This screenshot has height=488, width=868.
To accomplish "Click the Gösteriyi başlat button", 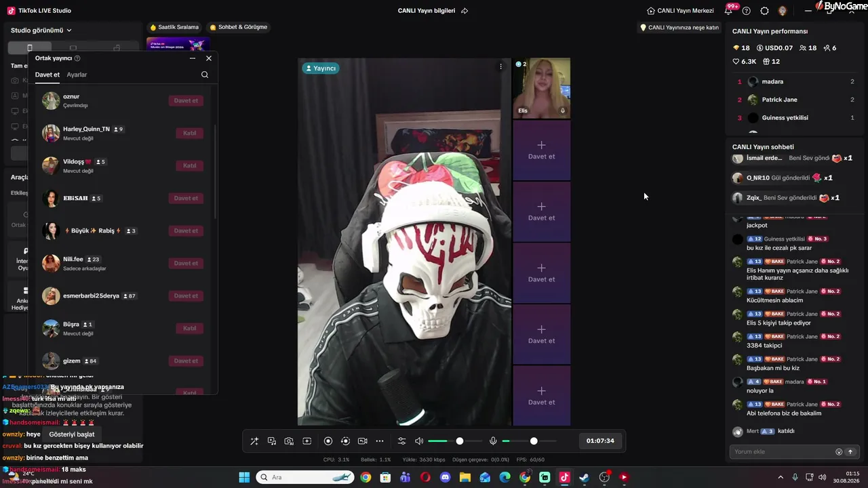I will pyautogui.click(x=72, y=434).
